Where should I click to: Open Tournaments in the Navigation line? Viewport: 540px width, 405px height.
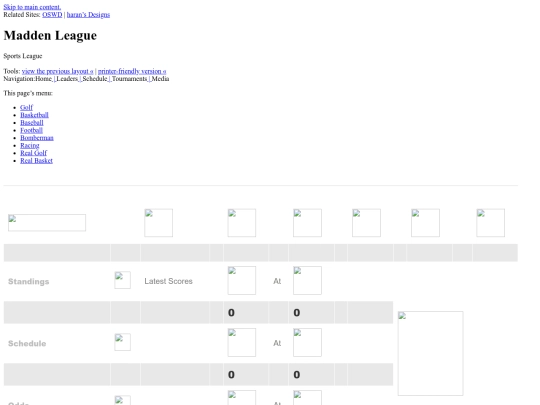(129, 79)
